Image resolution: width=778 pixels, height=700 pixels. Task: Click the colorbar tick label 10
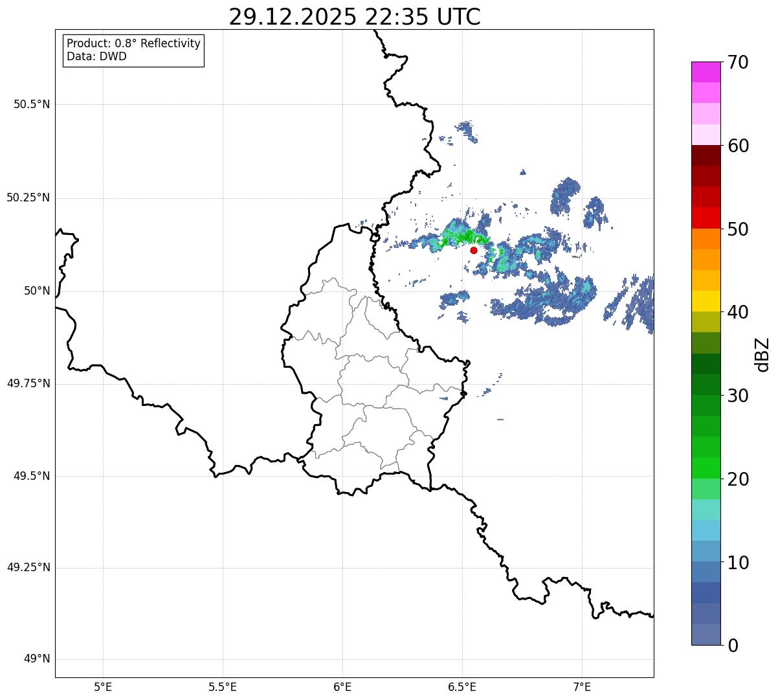[x=738, y=563]
